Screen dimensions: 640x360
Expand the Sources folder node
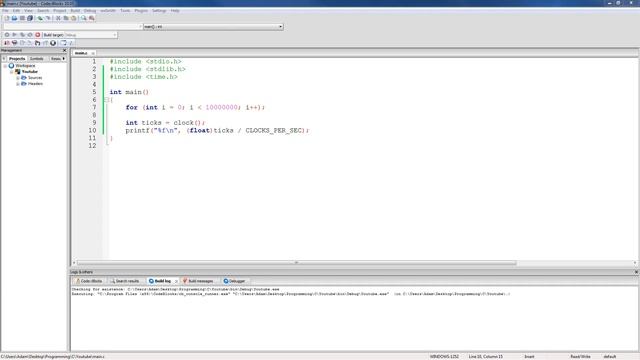(x=18, y=78)
